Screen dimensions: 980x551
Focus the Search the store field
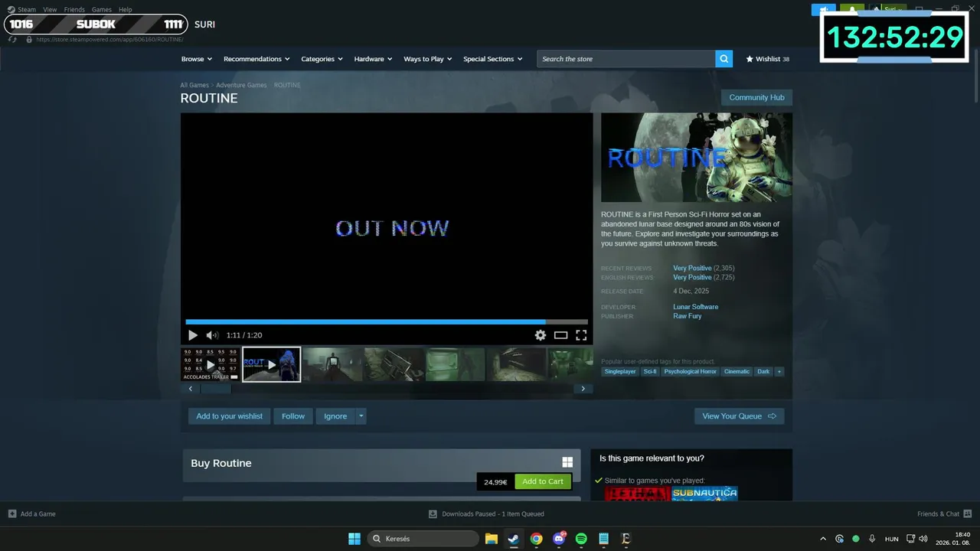tap(626, 59)
